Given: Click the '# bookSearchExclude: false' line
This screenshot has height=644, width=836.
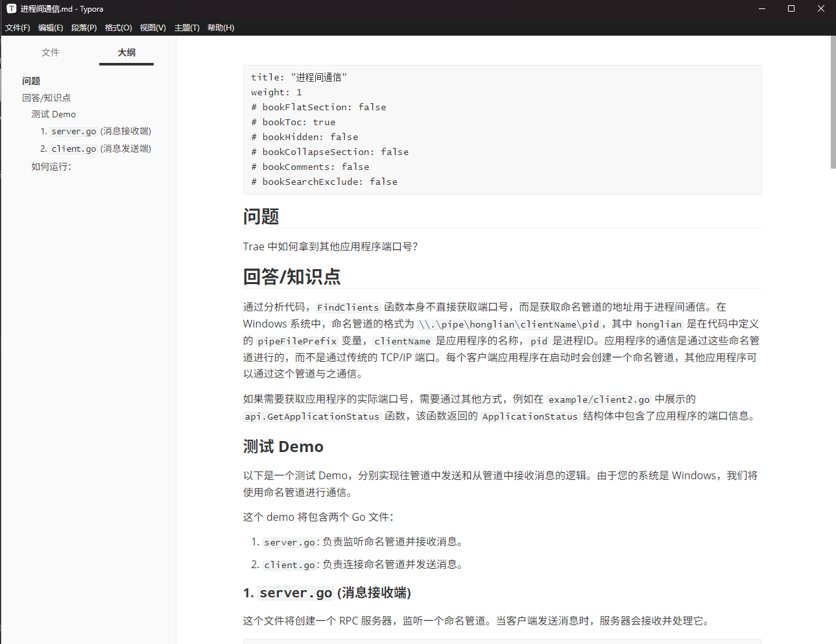Looking at the screenshot, I should (x=324, y=182).
